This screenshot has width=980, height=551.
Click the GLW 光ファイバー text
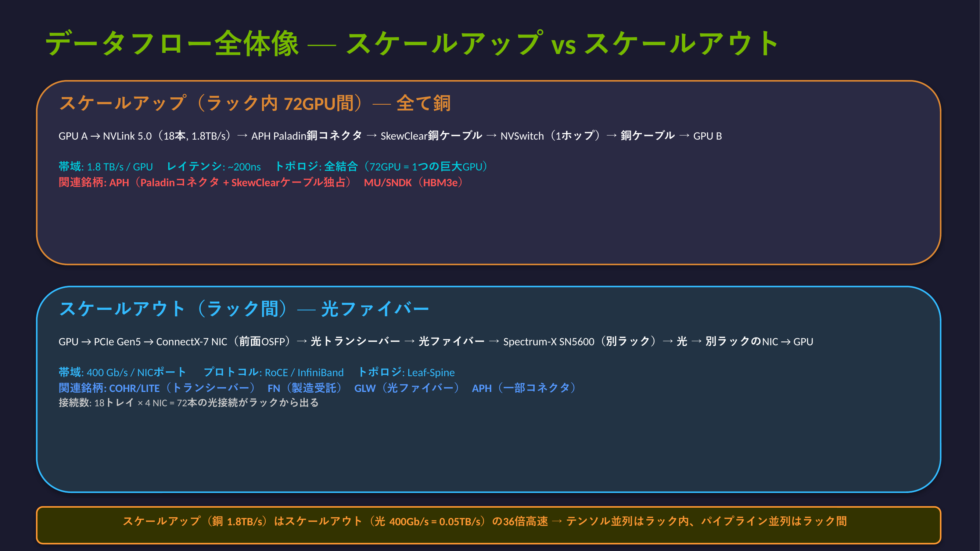pyautogui.click(x=407, y=388)
